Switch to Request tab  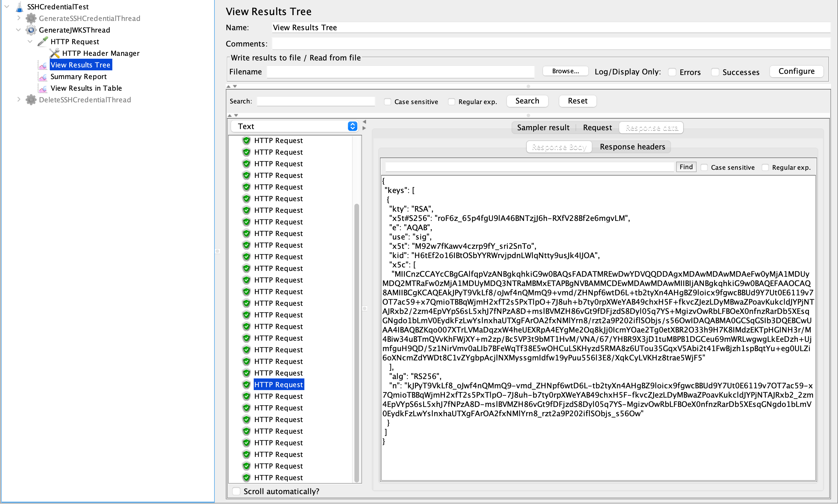pos(597,127)
